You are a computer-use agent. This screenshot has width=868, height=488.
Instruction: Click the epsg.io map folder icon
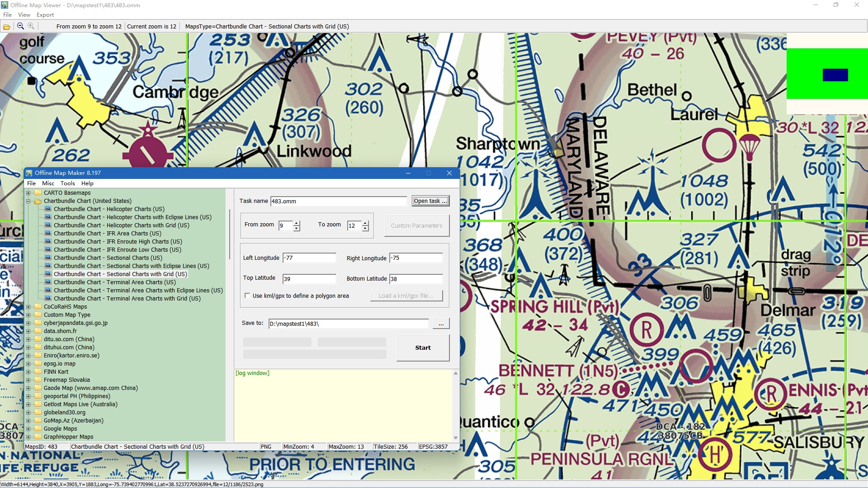coord(38,364)
